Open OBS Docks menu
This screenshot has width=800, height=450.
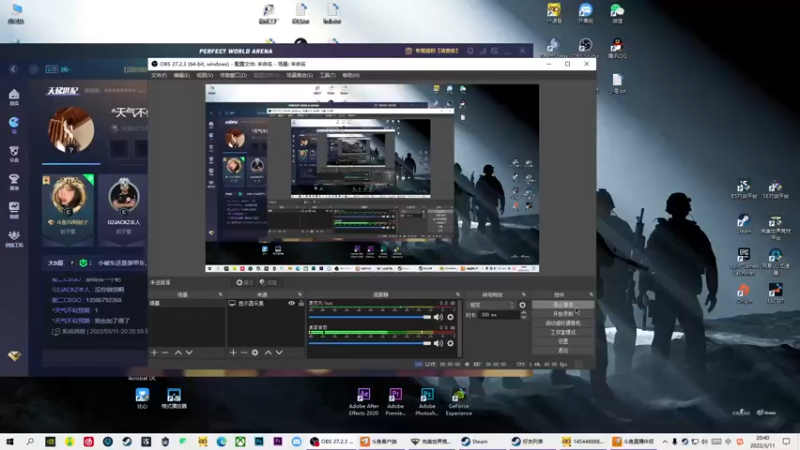point(233,75)
